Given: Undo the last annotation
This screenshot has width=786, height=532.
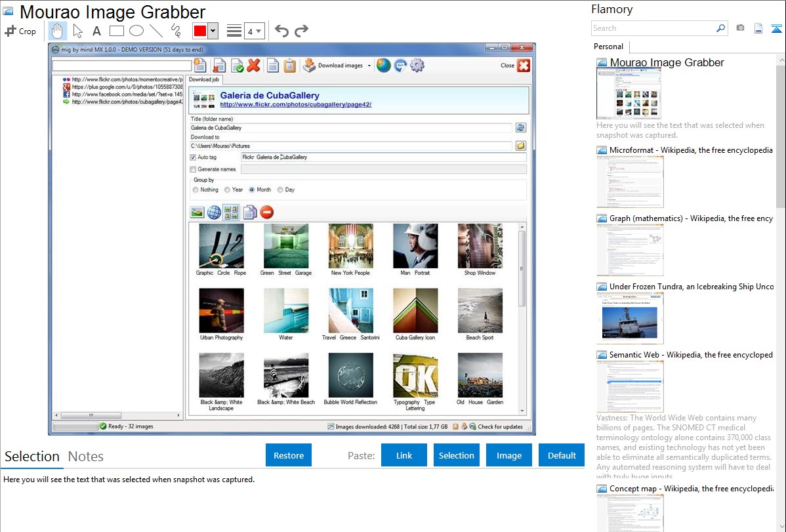Looking at the screenshot, I should click(x=281, y=31).
